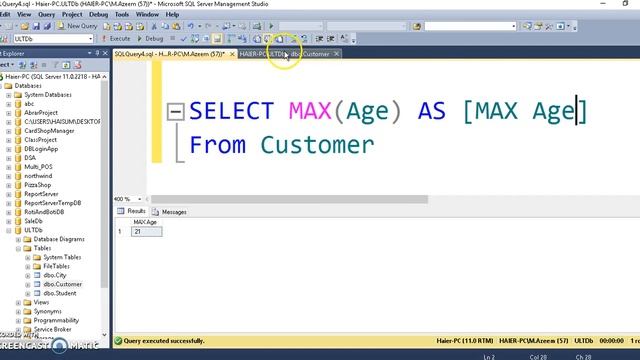Image resolution: width=640 pixels, height=360 pixels.
Task: Open the Tools menu
Action: [122, 14]
